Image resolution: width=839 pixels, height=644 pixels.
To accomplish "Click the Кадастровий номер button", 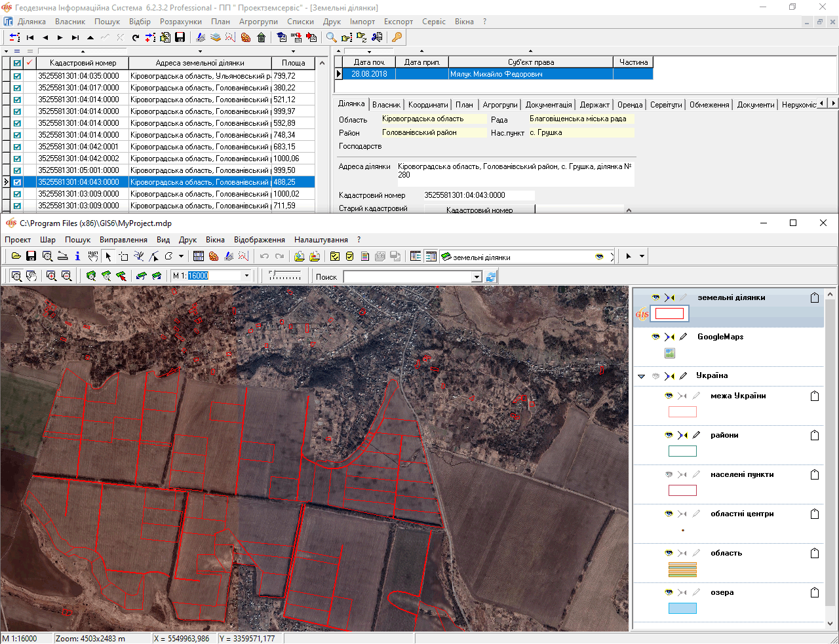I will pyautogui.click(x=479, y=210).
